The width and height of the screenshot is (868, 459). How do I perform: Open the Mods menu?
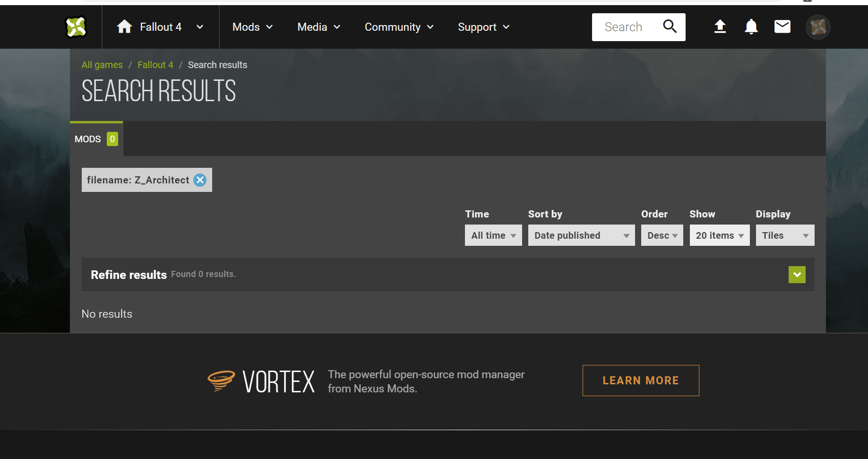(x=253, y=27)
